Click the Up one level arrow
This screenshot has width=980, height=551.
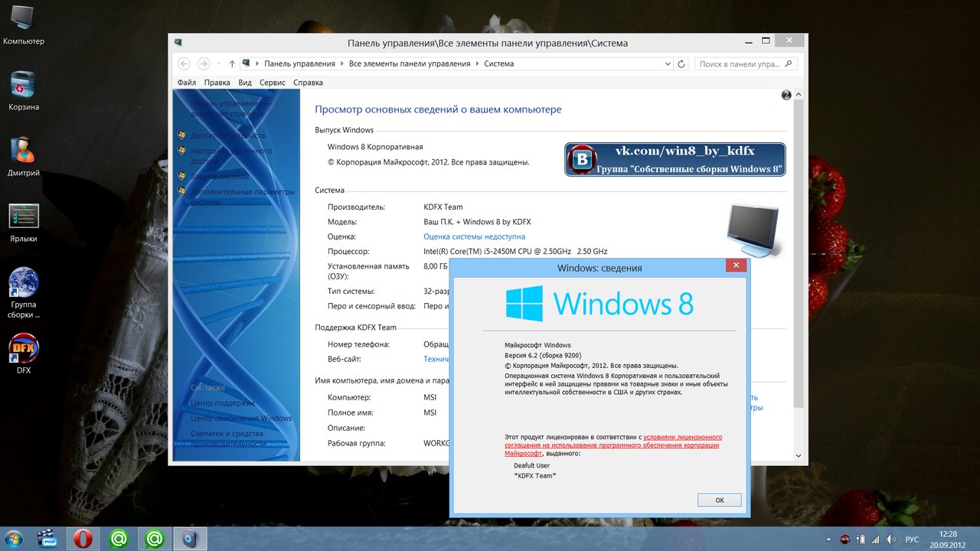tap(232, 64)
